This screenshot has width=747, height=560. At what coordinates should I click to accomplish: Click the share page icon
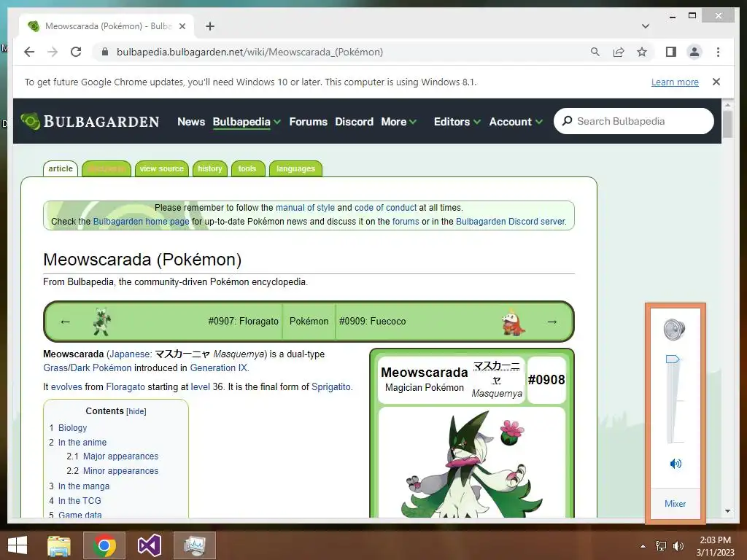(619, 52)
